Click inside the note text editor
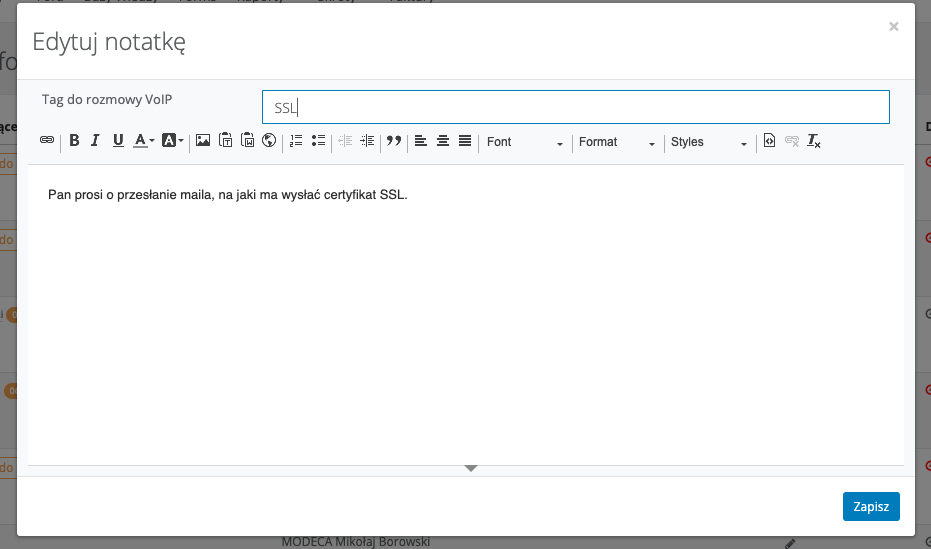This screenshot has width=931, height=549. (x=466, y=315)
